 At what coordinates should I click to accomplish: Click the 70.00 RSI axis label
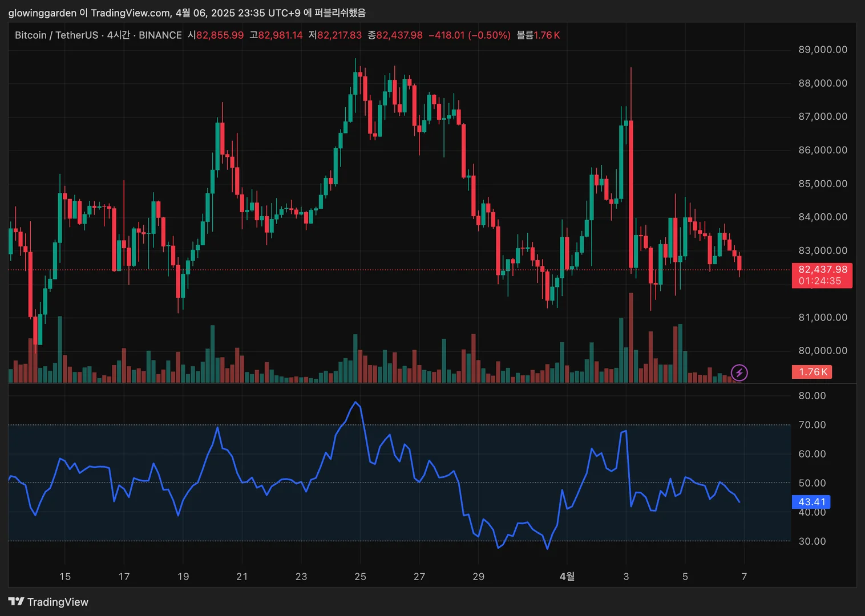coord(812,425)
